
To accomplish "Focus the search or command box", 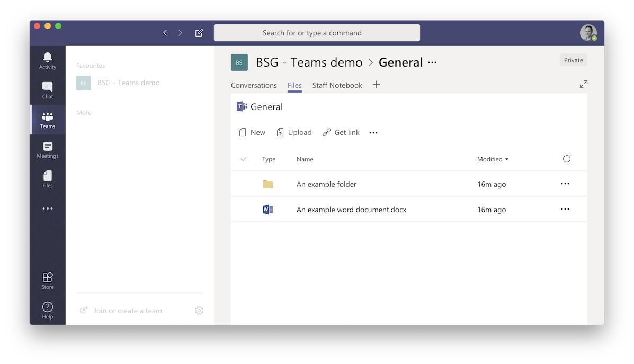I will coord(317,33).
